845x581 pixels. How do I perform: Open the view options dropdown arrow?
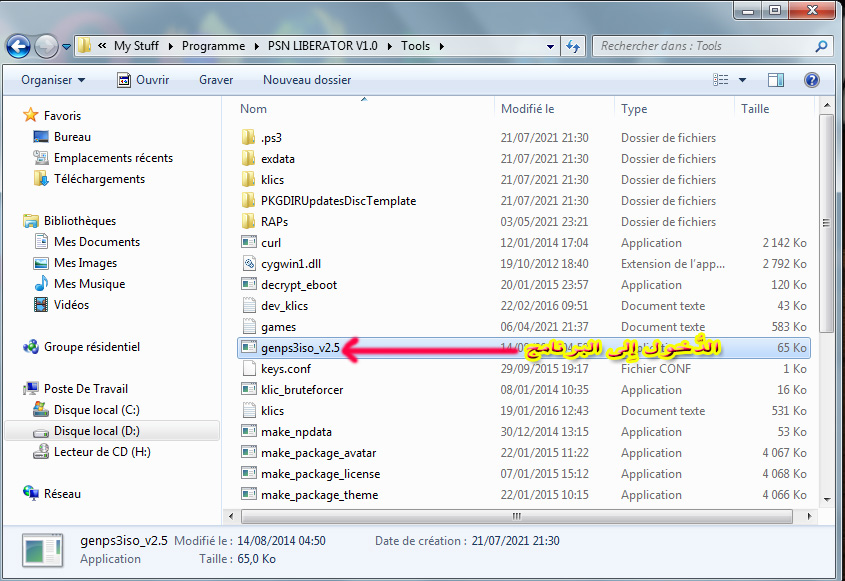pyautogui.click(x=742, y=80)
